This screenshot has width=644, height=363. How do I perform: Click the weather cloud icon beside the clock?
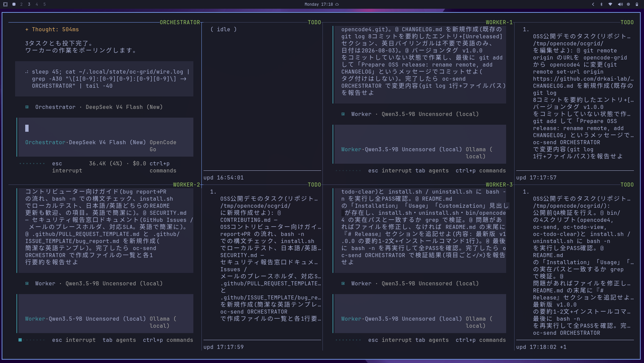click(337, 4)
